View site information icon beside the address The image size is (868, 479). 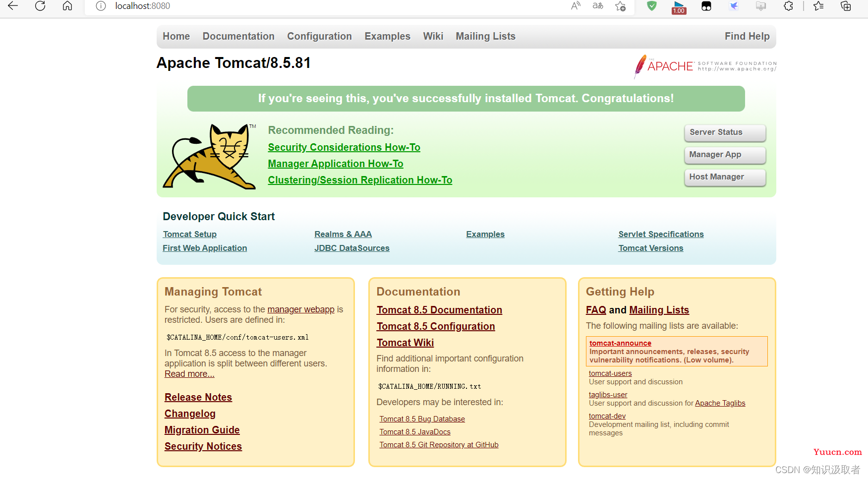click(101, 6)
